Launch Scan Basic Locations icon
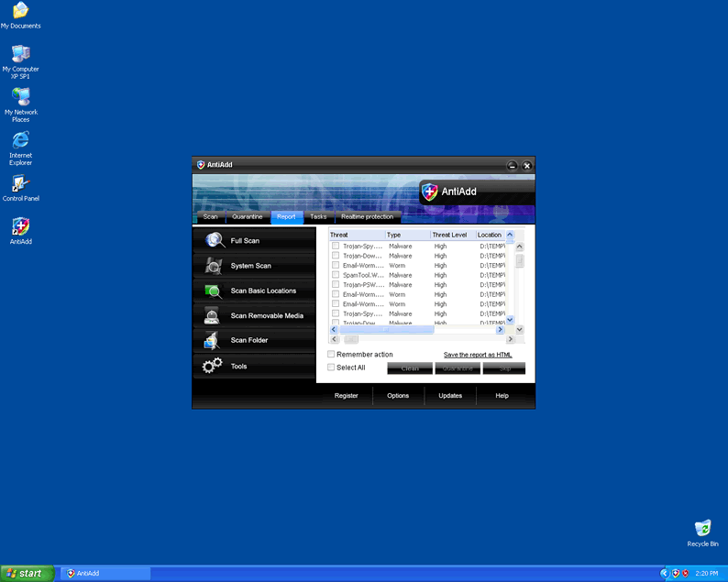The height and width of the screenshot is (582, 728). pyautogui.click(x=214, y=291)
